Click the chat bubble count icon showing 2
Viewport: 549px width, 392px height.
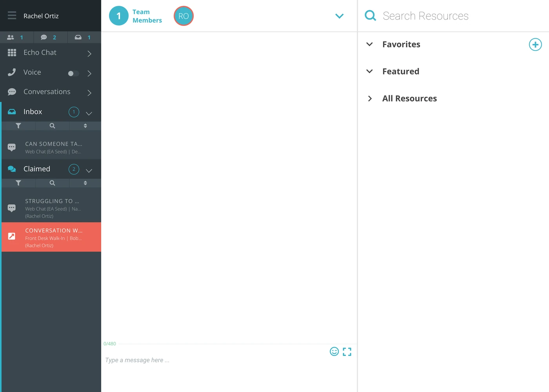pos(44,37)
